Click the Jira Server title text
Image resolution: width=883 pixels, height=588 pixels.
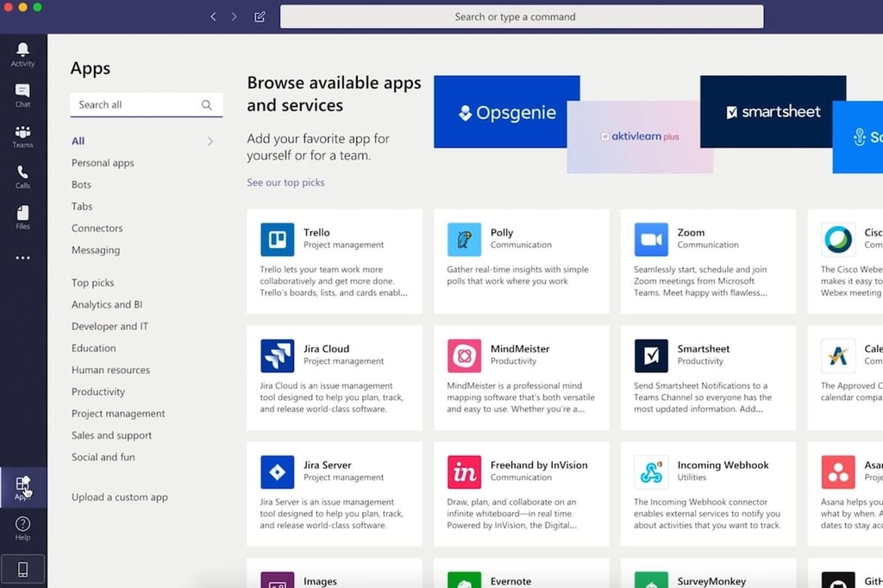[x=327, y=466]
